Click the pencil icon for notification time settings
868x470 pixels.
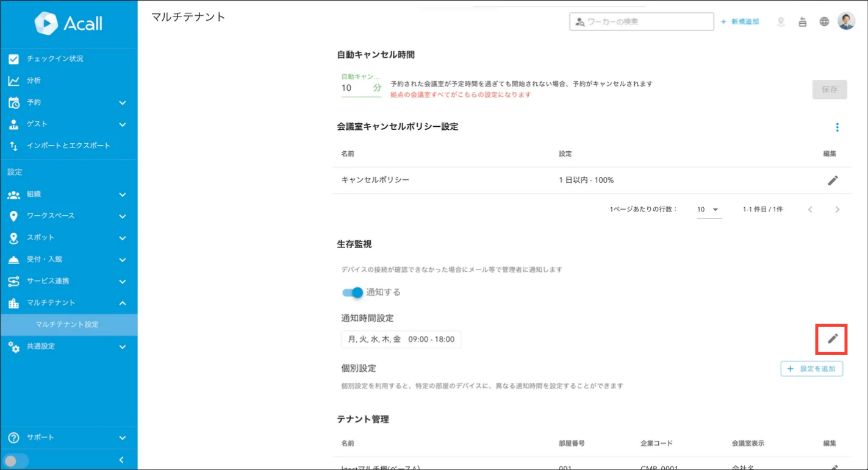pyautogui.click(x=832, y=339)
